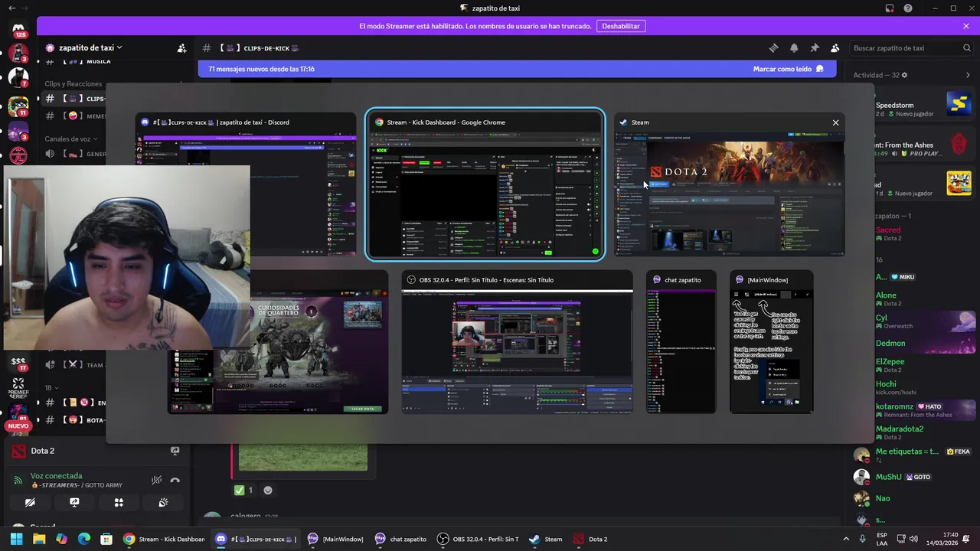The height and width of the screenshot is (551, 980).
Task: Dismiss the Streamer mode banner
Action: point(966,25)
